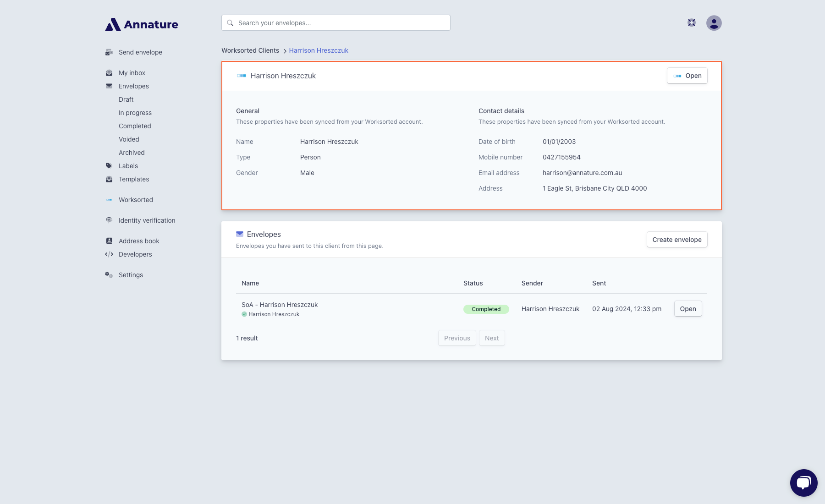This screenshot has height=504, width=825.
Task: Click the Envelopes mail icon in sidebar
Action: (109, 86)
